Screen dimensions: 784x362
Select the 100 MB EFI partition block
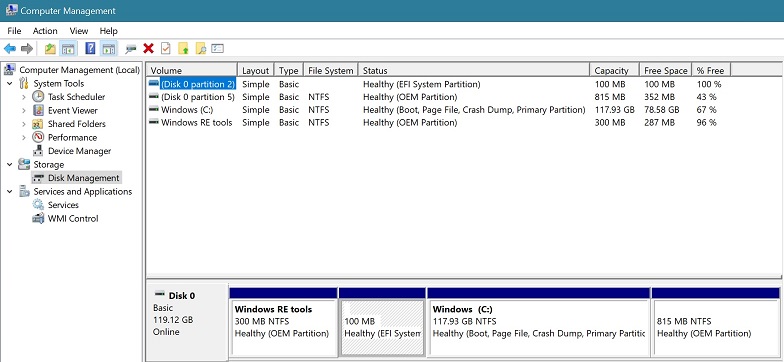(x=382, y=328)
